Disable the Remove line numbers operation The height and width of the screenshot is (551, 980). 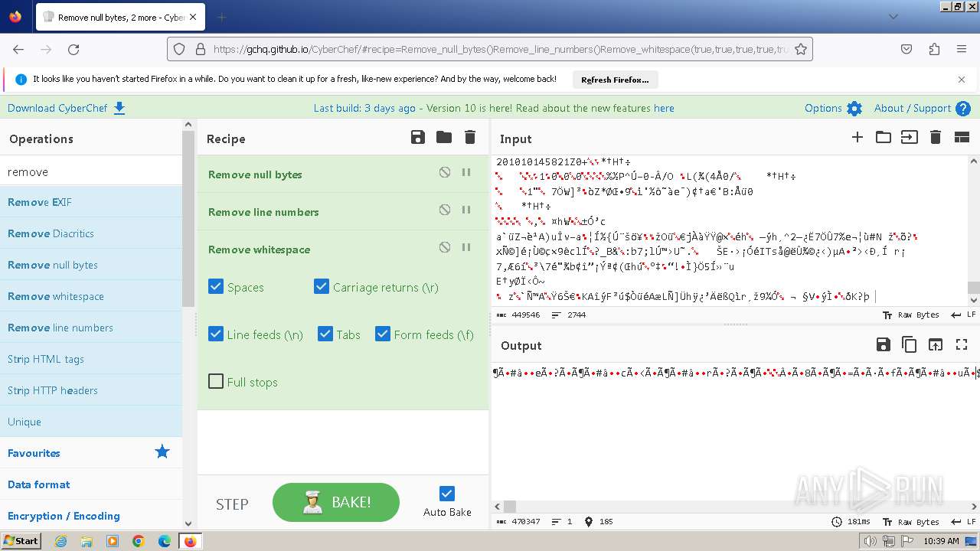point(445,210)
